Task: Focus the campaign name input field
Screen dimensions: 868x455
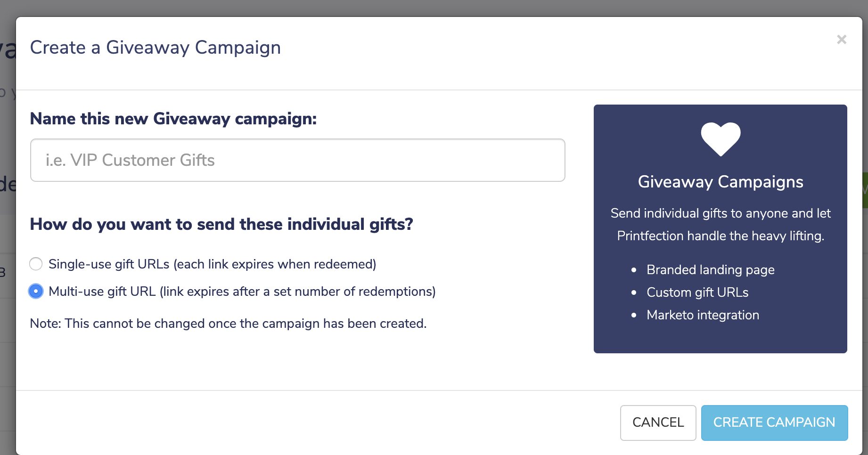Action: [297, 160]
